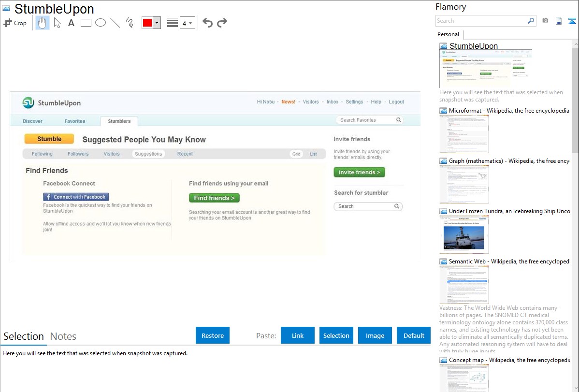The width and height of the screenshot is (579, 392).
Task: Pick the ellipse shape tool
Action: pyautogui.click(x=101, y=23)
